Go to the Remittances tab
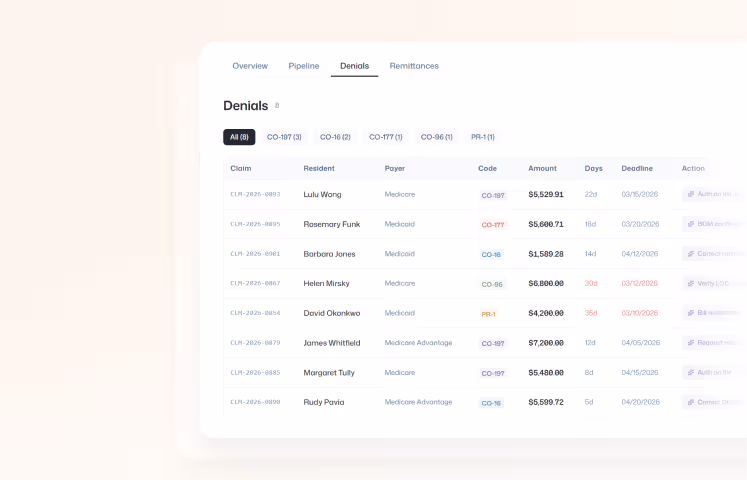The width and height of the screenshot is (747, 480). 414,66
